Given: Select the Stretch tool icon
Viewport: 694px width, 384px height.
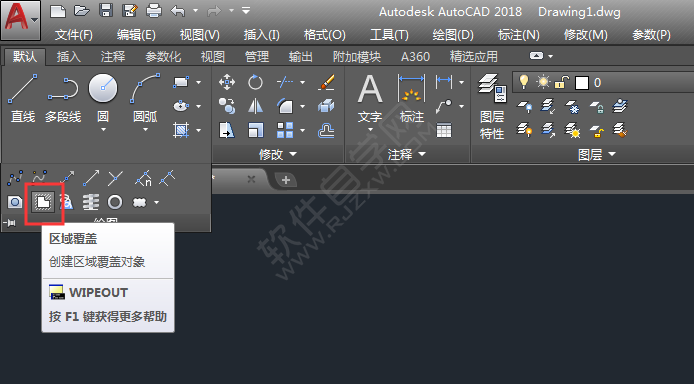Looking at the screenshot, I should (x=227, y=131).
